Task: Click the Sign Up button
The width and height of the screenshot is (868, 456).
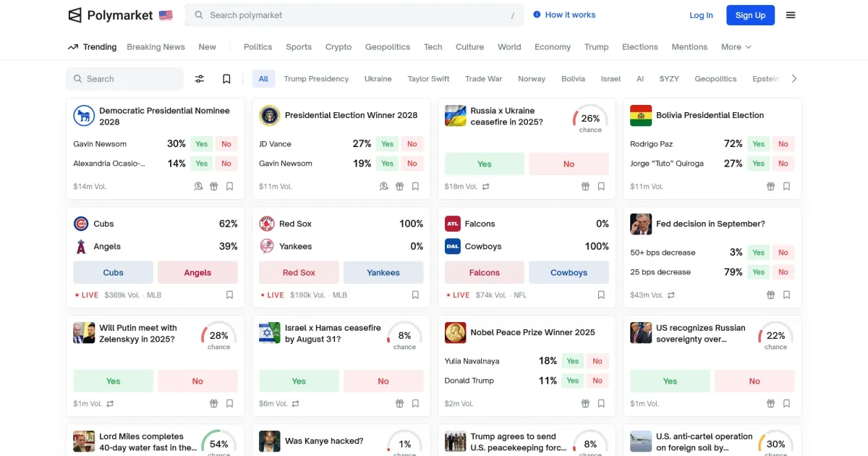Action: pos(750,15)
